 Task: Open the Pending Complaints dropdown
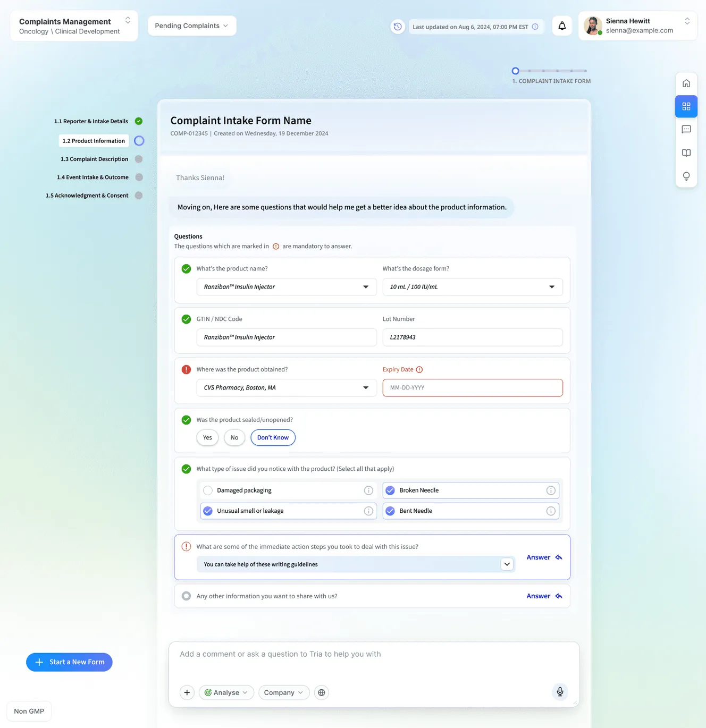[192, 26]
